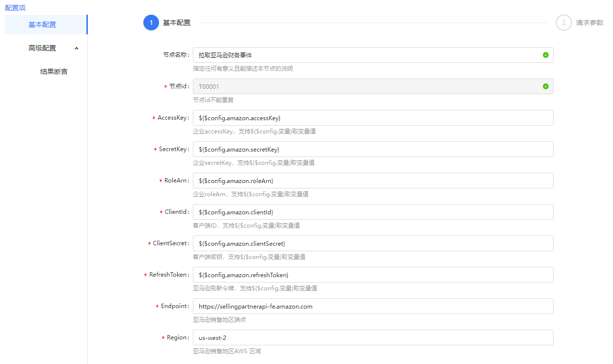
Task: Click into the RoleArn input field
Action: coord(373,181)
